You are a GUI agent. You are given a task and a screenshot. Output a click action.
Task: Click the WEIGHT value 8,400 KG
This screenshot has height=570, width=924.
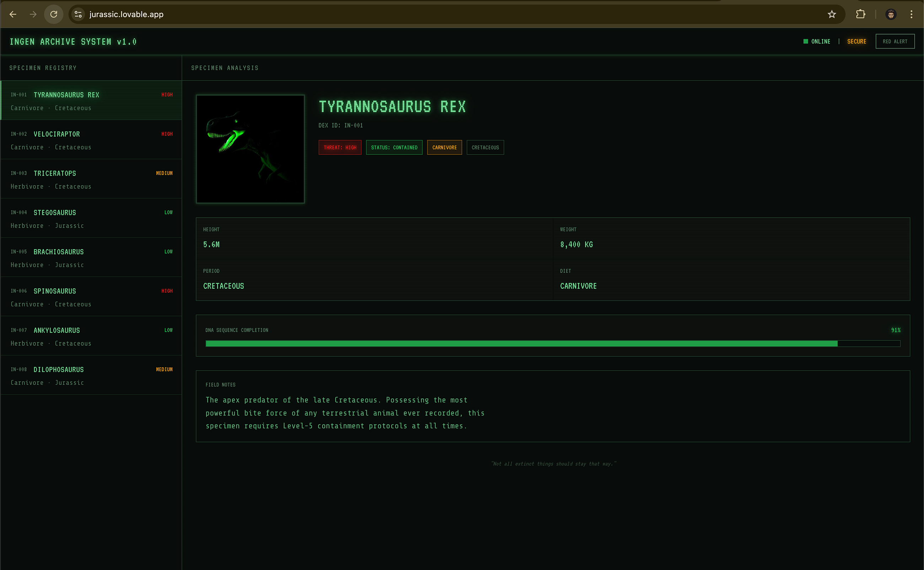pyautogui.click(x=576, y=244)
